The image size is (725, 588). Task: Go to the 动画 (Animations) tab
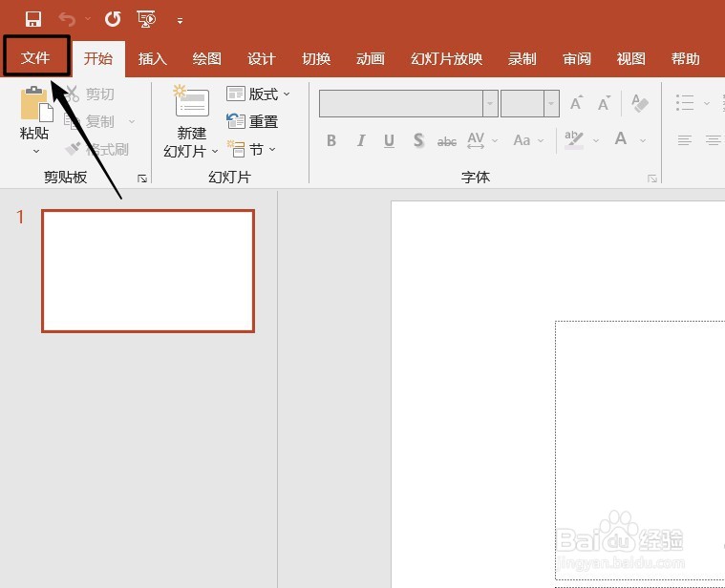tap(371, 58)
